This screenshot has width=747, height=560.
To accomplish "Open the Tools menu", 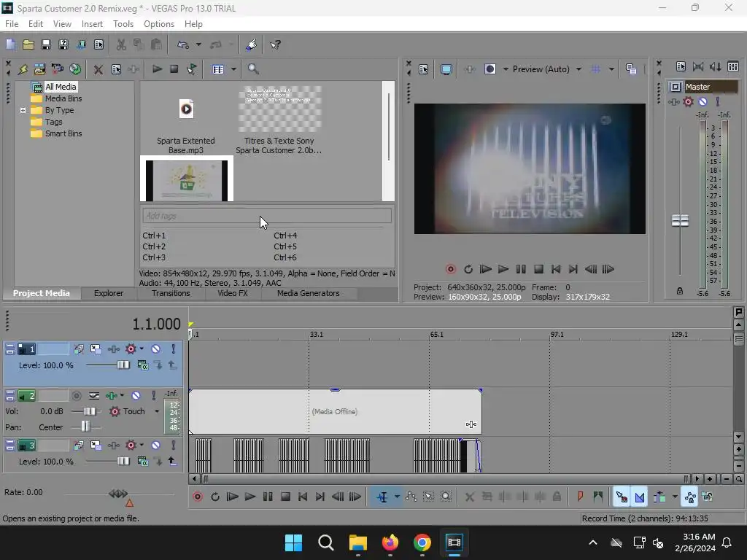I will [123, 24].
